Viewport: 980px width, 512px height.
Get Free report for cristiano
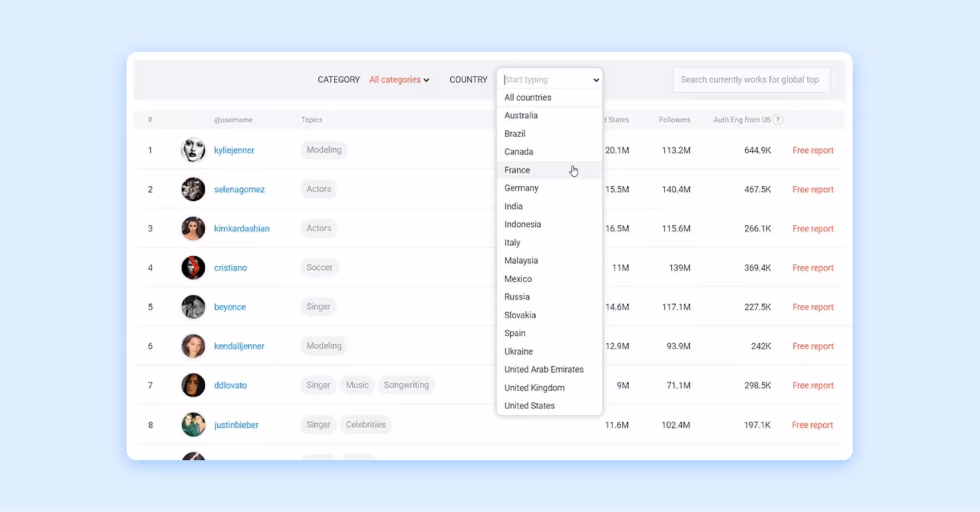[x=813, y=268]
